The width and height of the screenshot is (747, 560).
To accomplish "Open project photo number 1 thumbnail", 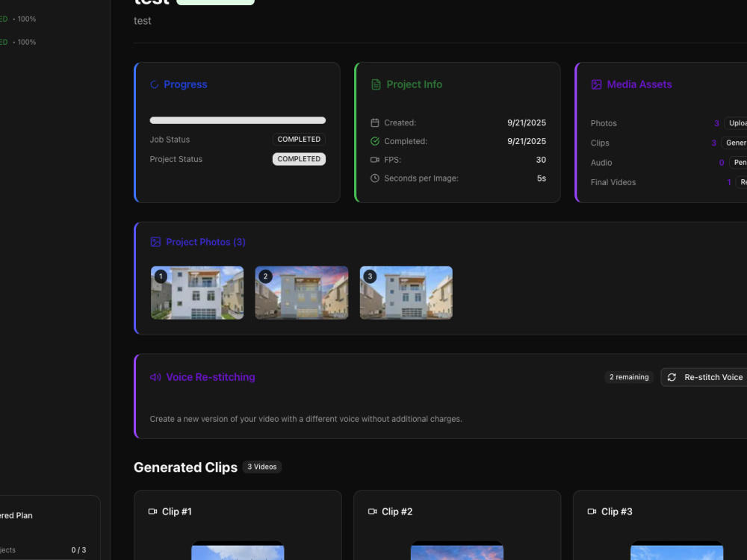I will (197, 293).
